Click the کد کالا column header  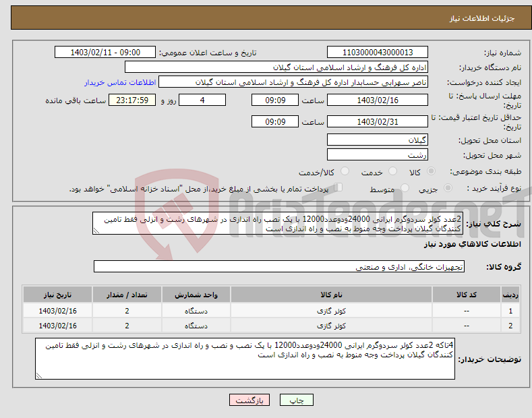pyautogui.click(x=467, y=295)
